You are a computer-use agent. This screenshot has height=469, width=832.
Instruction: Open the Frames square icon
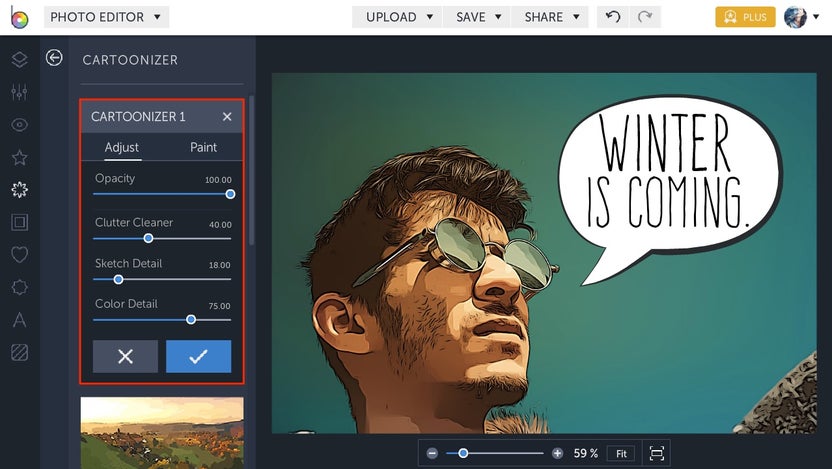click(x=20, y=222)
